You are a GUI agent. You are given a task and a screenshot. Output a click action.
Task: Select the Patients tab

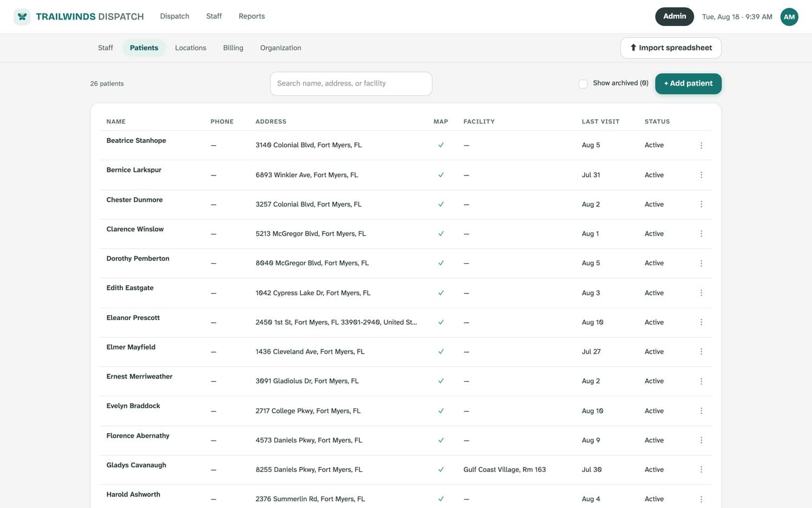[144, 48]
